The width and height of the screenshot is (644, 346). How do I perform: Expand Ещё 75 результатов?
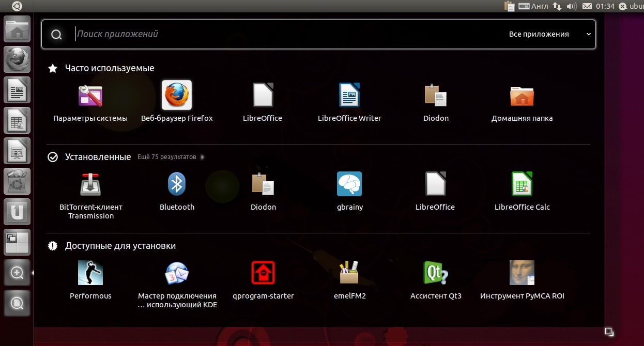click(x=171, y=157)
